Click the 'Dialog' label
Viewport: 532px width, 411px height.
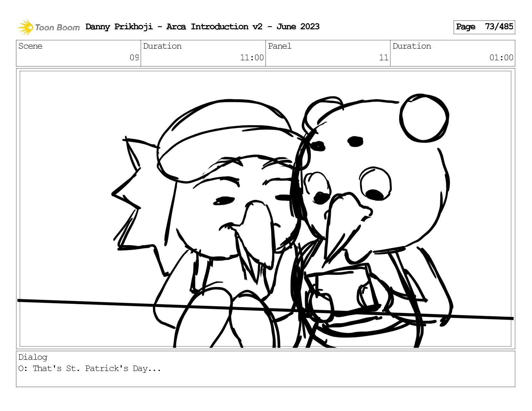coord(33,357)
